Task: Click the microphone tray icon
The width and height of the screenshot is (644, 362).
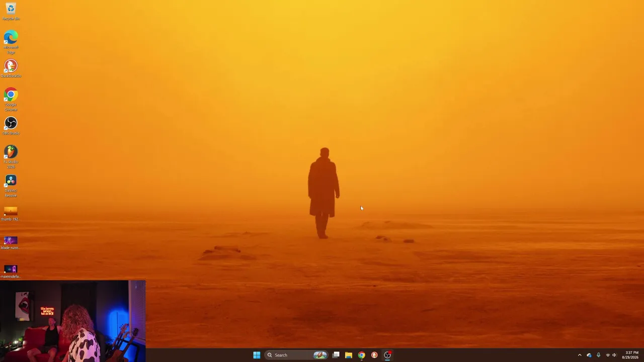Action: (598, 355)
